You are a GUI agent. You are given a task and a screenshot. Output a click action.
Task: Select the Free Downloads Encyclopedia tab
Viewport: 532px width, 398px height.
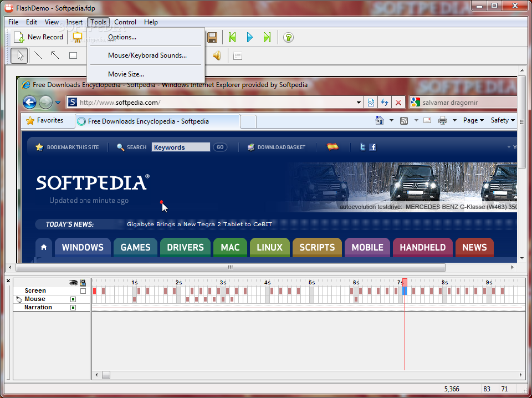tap(157, 121)
